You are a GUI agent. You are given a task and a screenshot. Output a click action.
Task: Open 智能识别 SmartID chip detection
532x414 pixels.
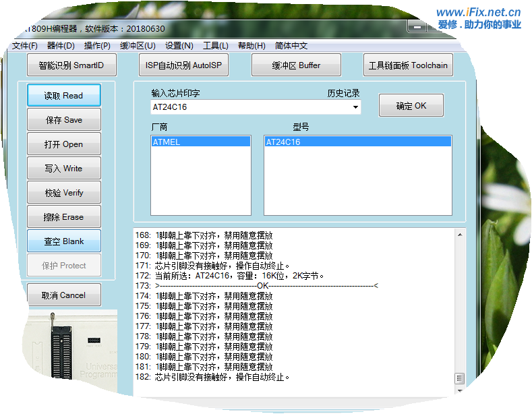[x=71, y=65]
